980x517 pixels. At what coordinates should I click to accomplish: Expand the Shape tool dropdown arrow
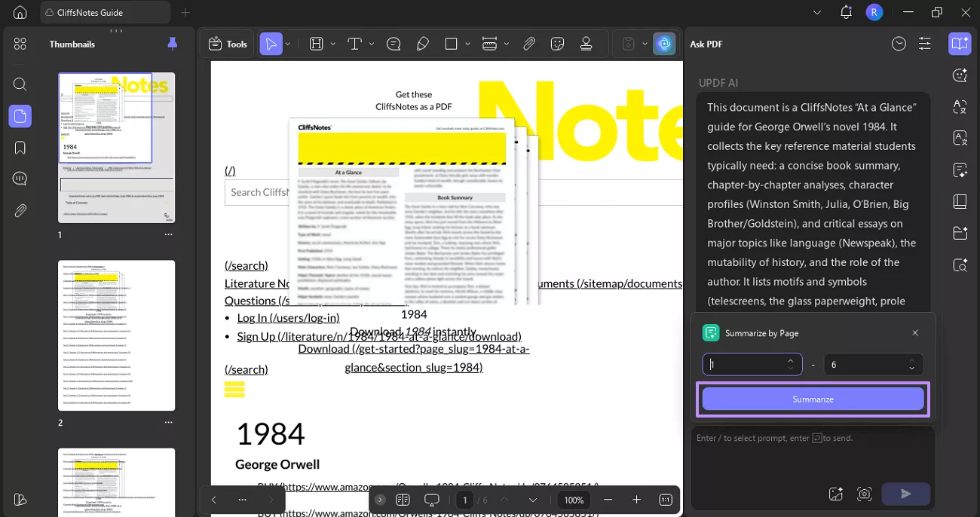[x=468, y=44]
